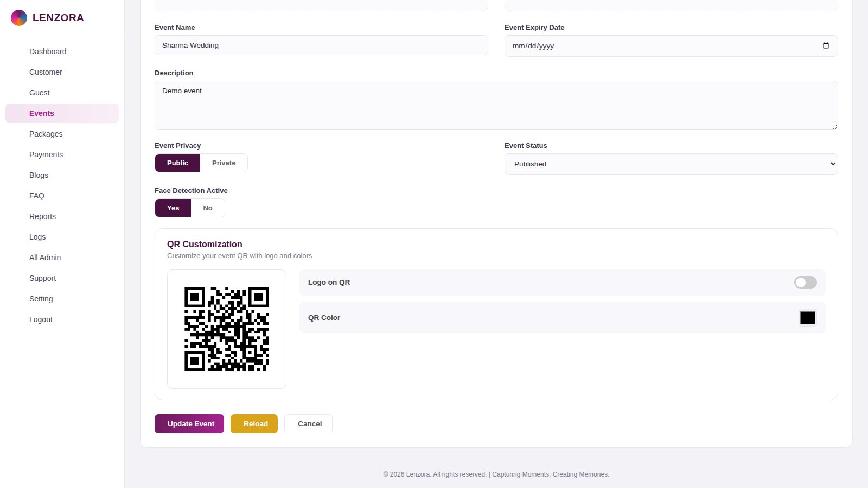The image size is (868, 488).
Task: Toggle the Logo on QR switch
Action: pos(806,282)
